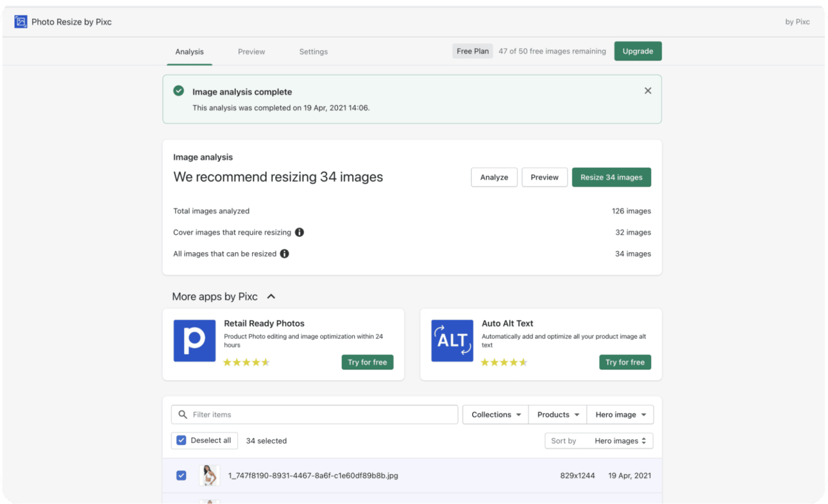The width and height of the screenshot is (828, 504).
Task: Open the Settings tab
Action: [313, 51]
